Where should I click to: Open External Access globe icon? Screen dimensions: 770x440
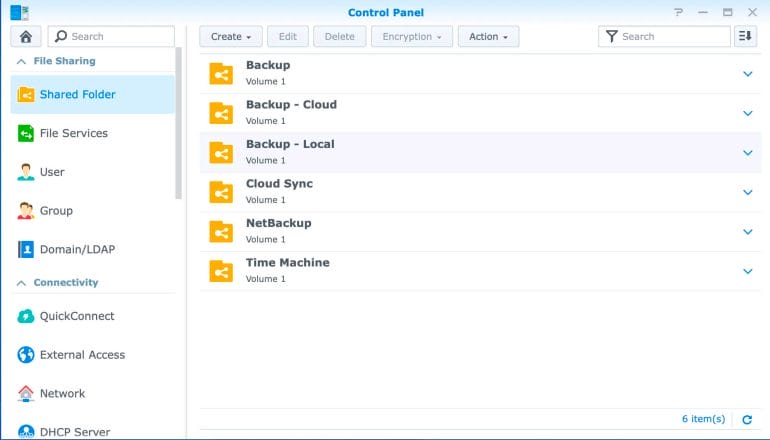click(x=26, y=355)
